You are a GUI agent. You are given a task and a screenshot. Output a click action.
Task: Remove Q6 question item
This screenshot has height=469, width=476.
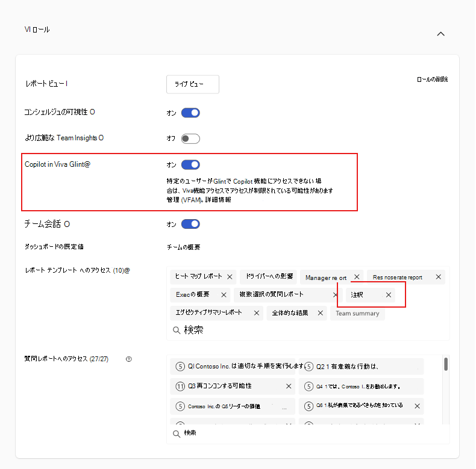[x=417, y=406]
